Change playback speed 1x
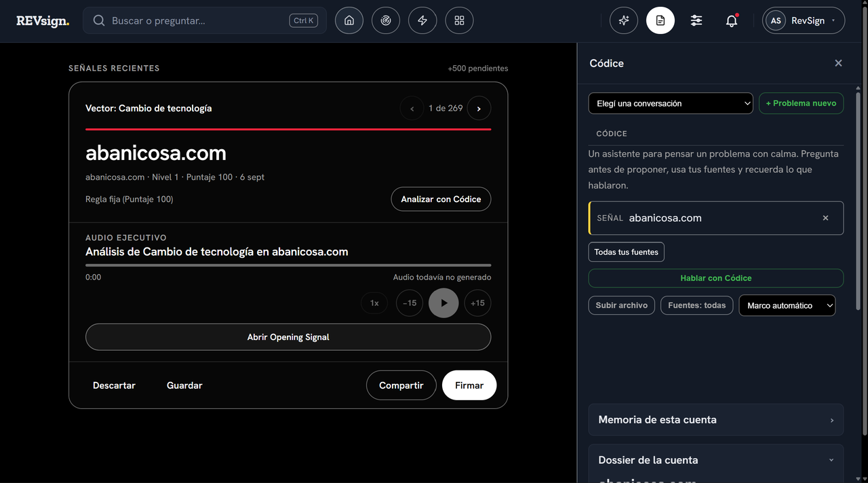868x483 pixels. (x=374, y=303)
